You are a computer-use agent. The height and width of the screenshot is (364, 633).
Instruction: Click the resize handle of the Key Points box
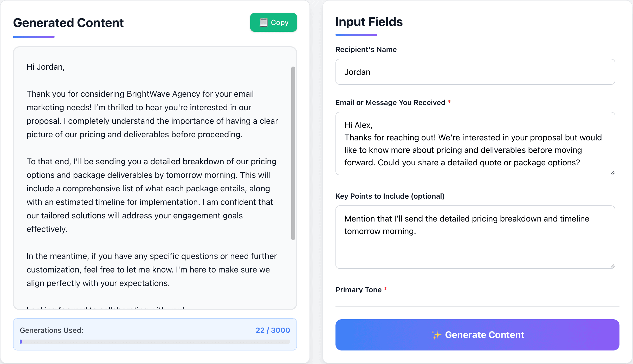[x=612, y=266]
